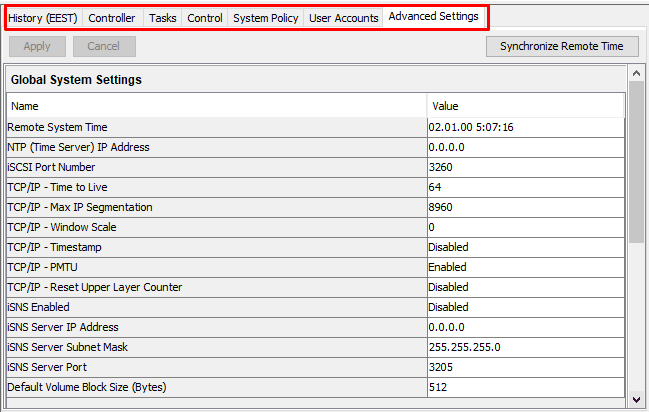Edit the NTP Time Server IP value
Image resolution: width=649 pixels, height=412 pixels.
coord(524,147)
